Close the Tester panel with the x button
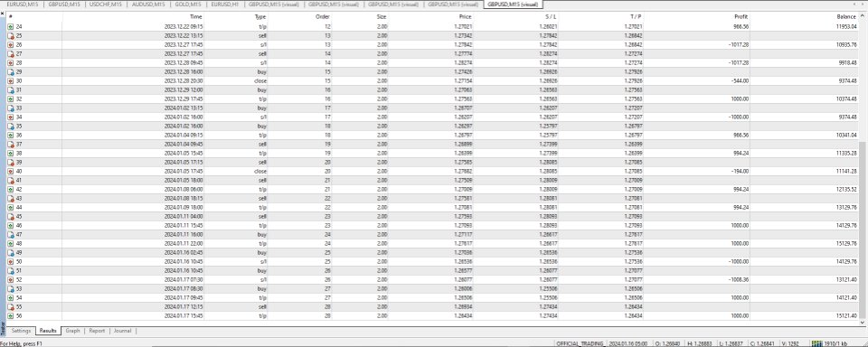The image size is (868, 347). click(x=3, y=13)
